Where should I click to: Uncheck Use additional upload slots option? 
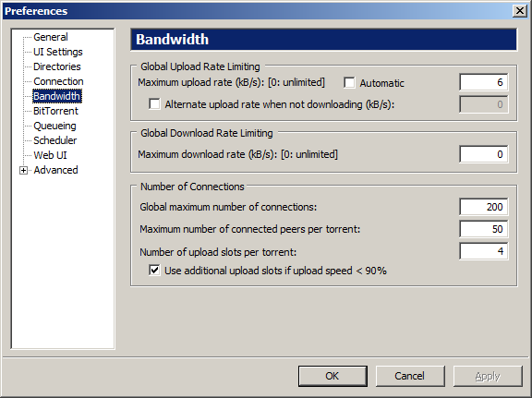click(154, 271)
